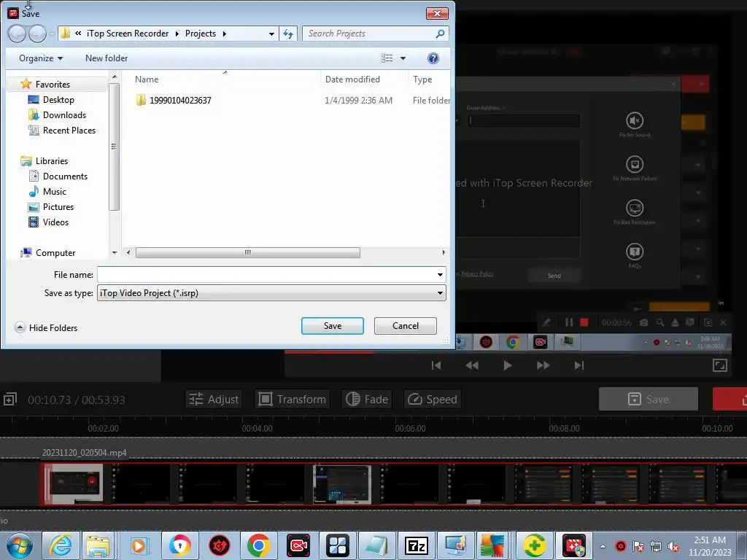The image size is (747, 560).
Task: Click the refresh location button
Action: (288, 34)
